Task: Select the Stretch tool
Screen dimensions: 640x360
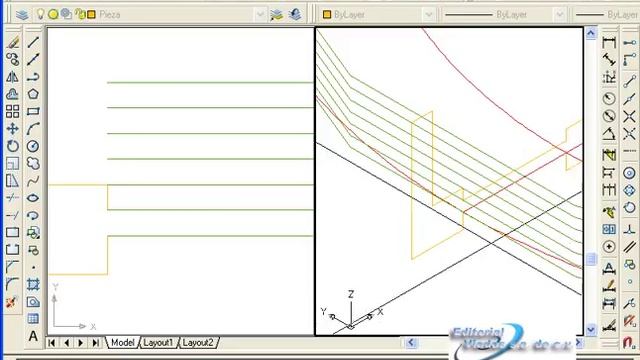Action: pyautogui.click(x=13, y=180)
